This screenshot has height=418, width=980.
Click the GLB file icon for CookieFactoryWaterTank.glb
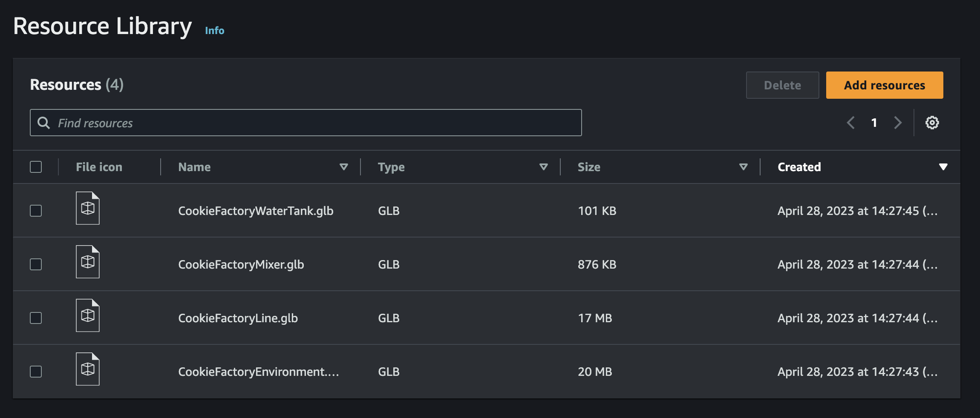coord(87,208)
